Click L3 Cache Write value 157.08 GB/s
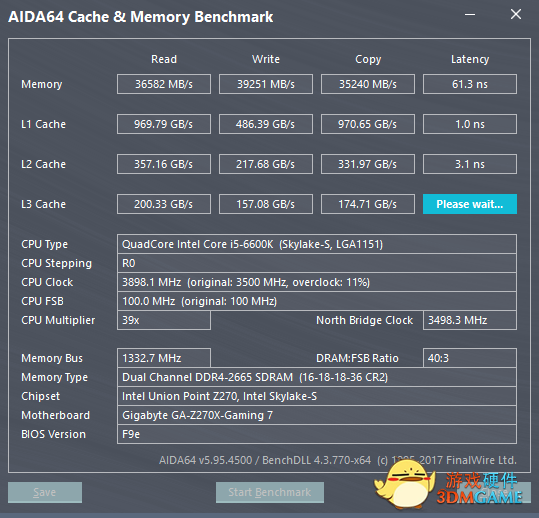 (266, 204)
